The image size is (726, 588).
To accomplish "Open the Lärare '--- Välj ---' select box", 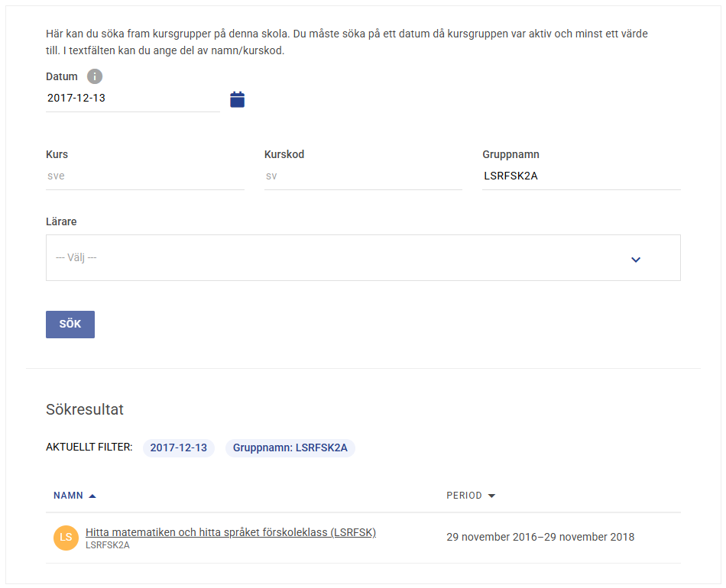I will (363, 257).
